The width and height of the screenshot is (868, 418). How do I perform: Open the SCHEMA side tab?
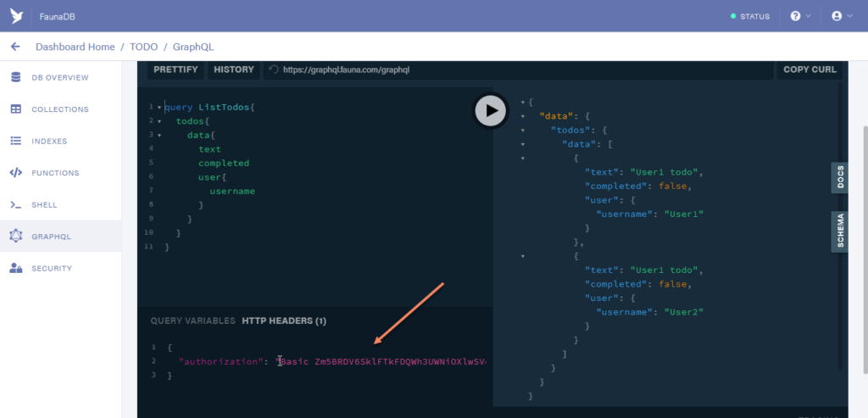point(840,231)
